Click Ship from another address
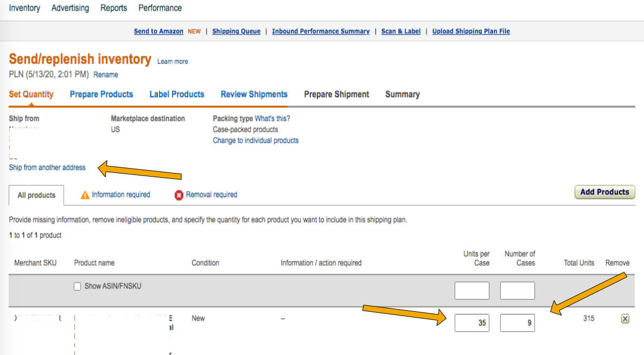Image resolution: width=644 pixels, height=355 pixels. coord(47,168)
